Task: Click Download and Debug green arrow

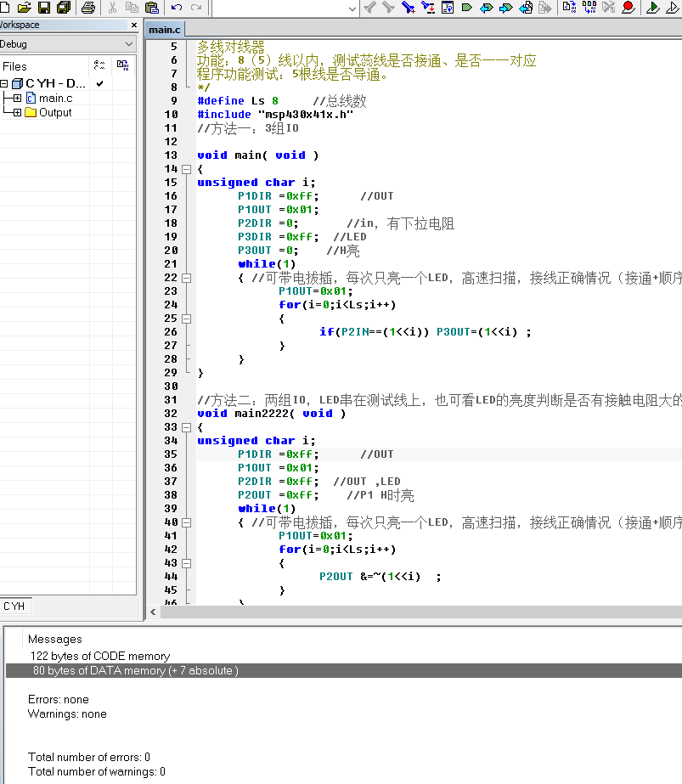Action: pos(652,7)
